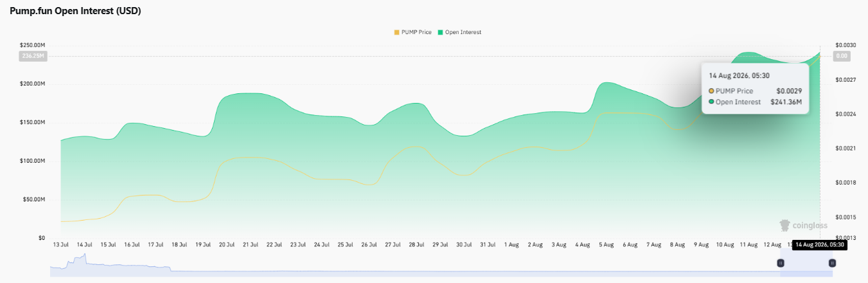868x283 pixels.
Task: Click the 31 Jul date label
Action: (488, 245)
